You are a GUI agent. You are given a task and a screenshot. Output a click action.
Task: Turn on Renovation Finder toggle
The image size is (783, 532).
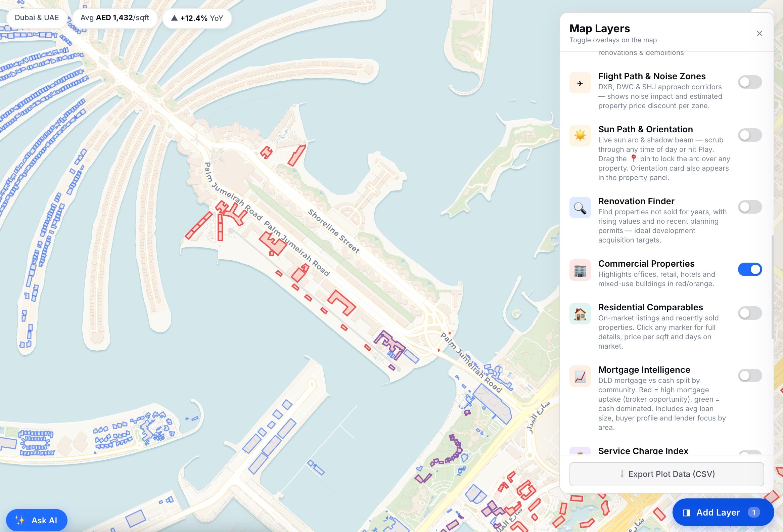point(750,207)
